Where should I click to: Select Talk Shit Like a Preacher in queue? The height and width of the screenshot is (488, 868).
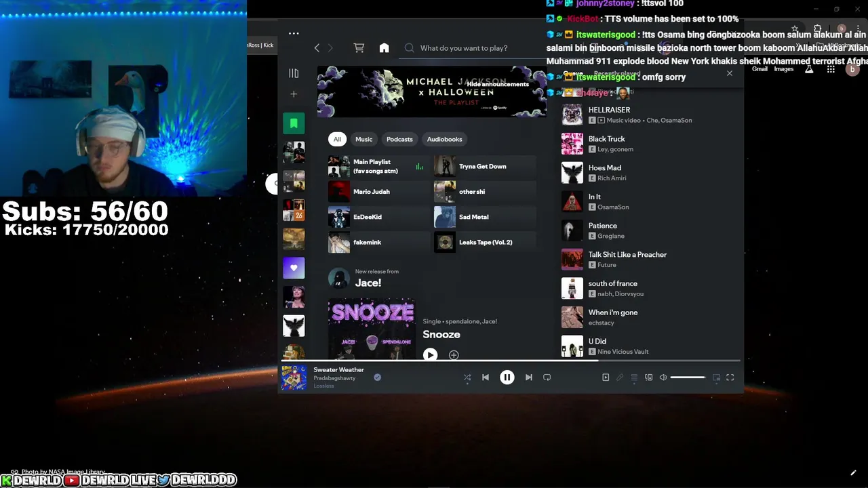click(648, 260)
